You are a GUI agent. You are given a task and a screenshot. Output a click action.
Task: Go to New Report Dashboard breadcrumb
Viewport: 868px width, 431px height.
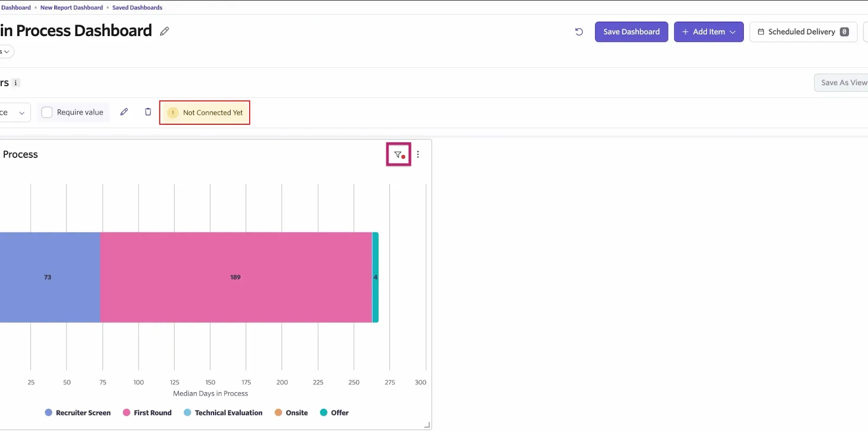72,7
